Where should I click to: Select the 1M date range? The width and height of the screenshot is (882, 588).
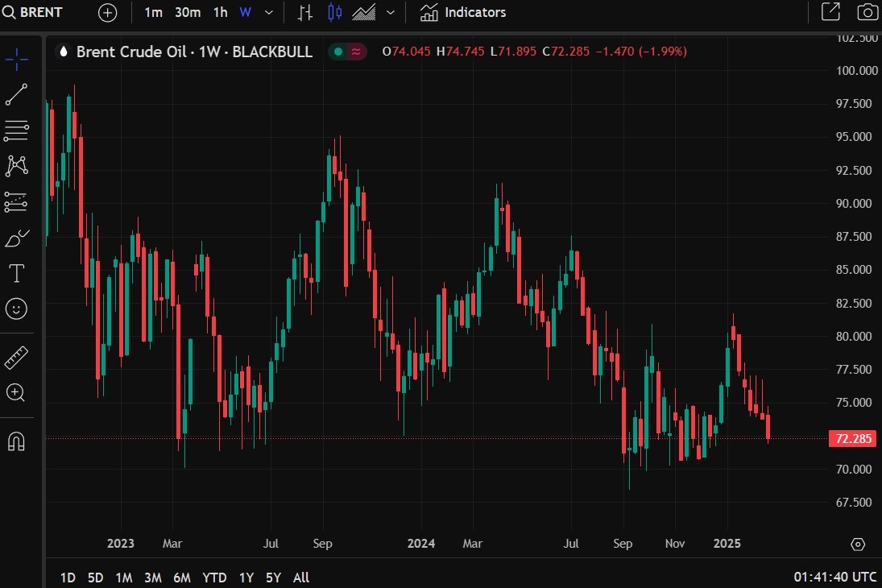(x=124, y=578)
